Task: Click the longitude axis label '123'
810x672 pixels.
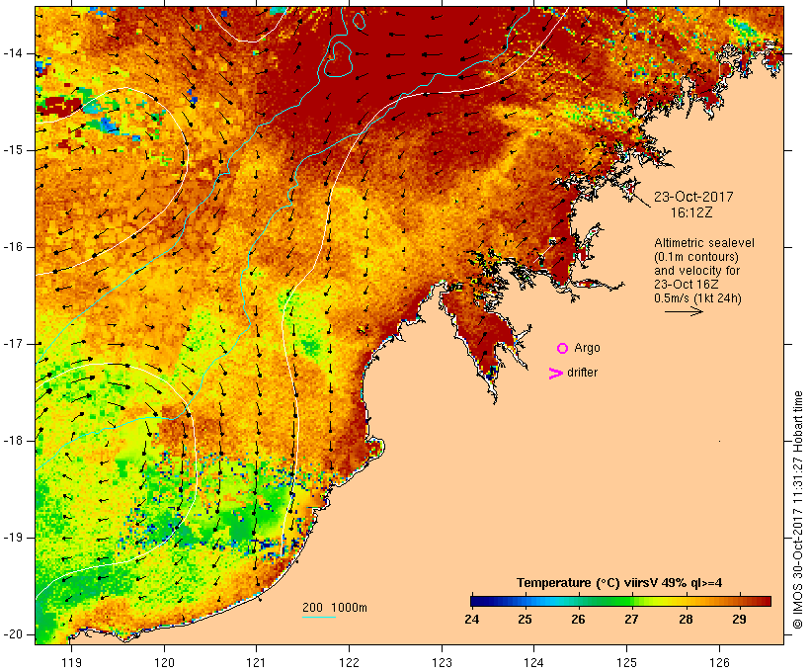Action: coord(442,662)
